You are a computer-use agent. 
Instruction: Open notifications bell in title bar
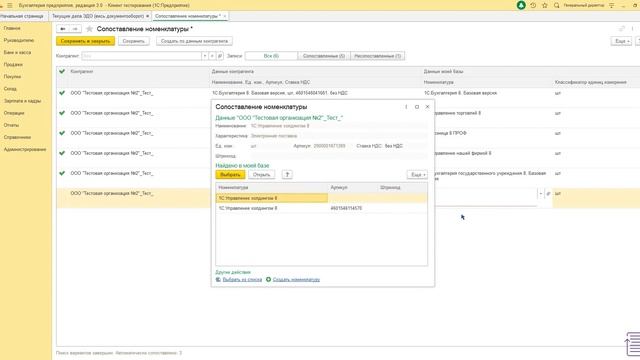521,5
